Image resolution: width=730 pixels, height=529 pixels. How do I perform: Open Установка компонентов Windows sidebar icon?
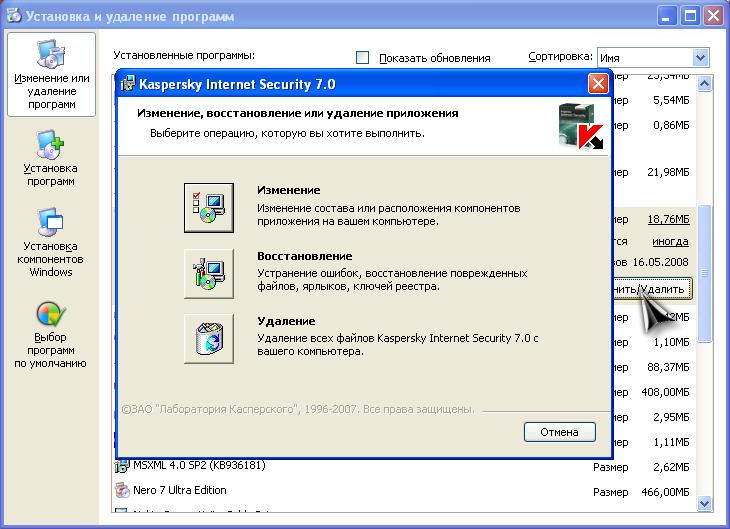(x=51, y=243)
